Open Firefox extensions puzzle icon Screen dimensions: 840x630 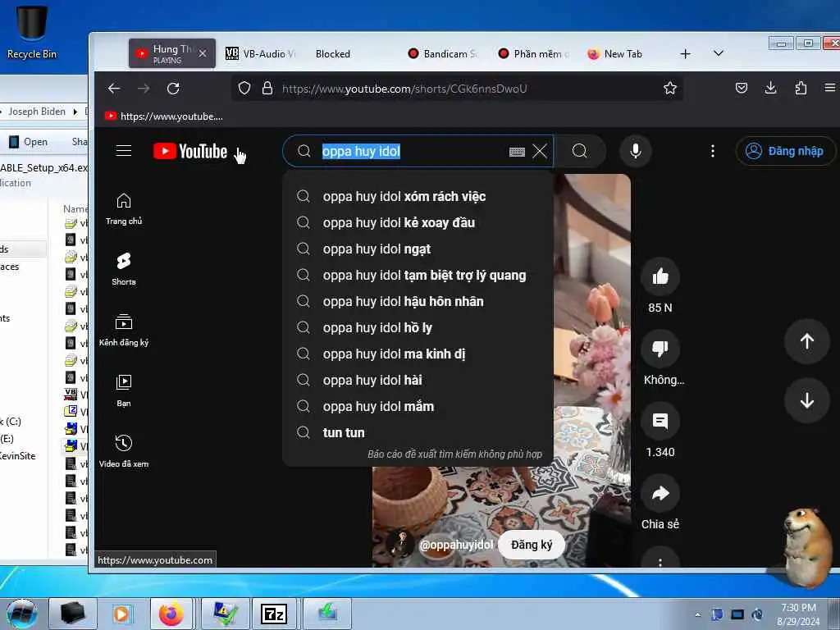(x=801, y=89)
